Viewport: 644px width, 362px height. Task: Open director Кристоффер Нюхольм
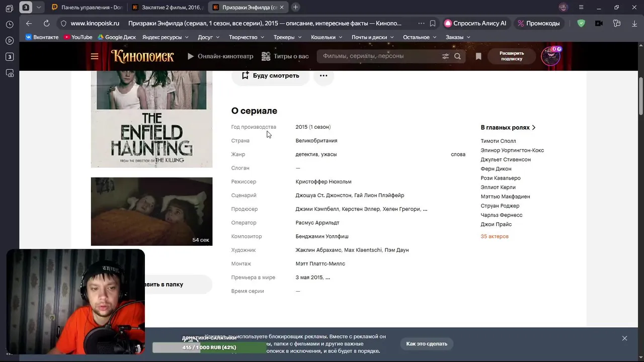[x=324, y=182]
